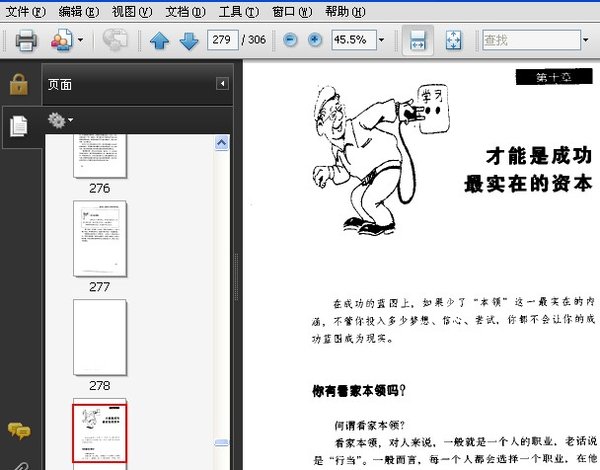The image size is (600, 470).
Task: Select highlighted page 279 thumbnail
Action: (x=99, y=432)
